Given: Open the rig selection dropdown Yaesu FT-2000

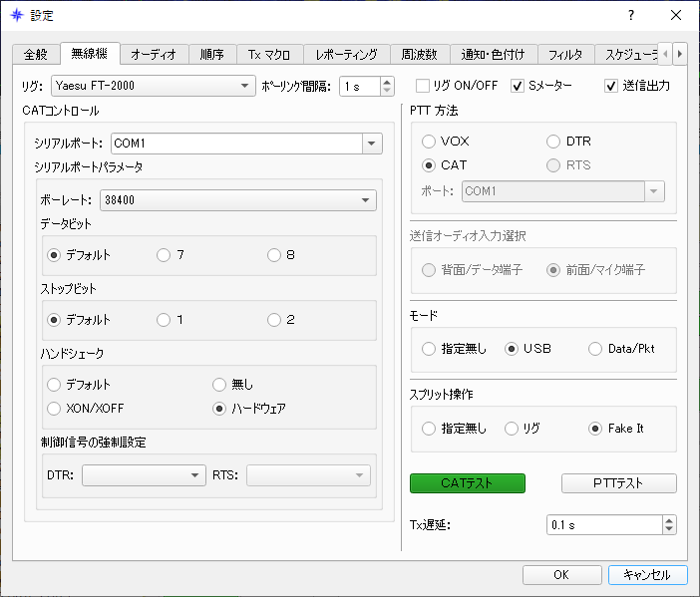Looking at the screenshot, I should coord(153,86).
